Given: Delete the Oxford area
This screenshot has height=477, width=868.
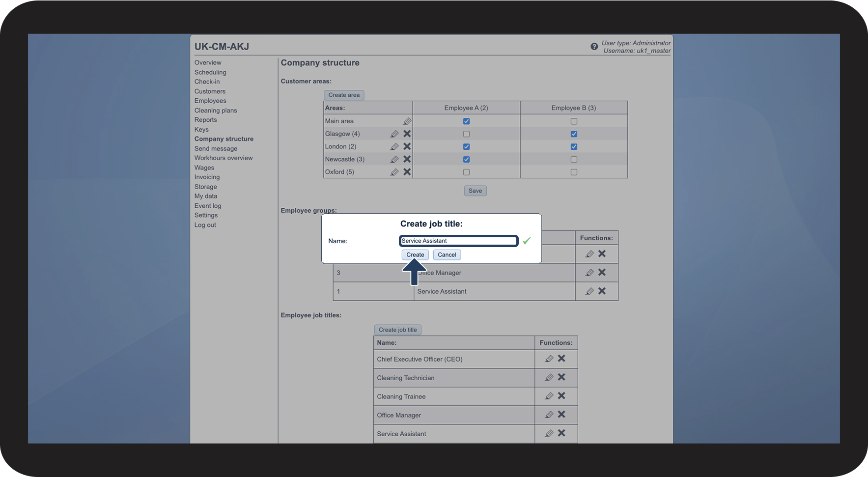Looking at the screenshot, I should coord(407,172).
